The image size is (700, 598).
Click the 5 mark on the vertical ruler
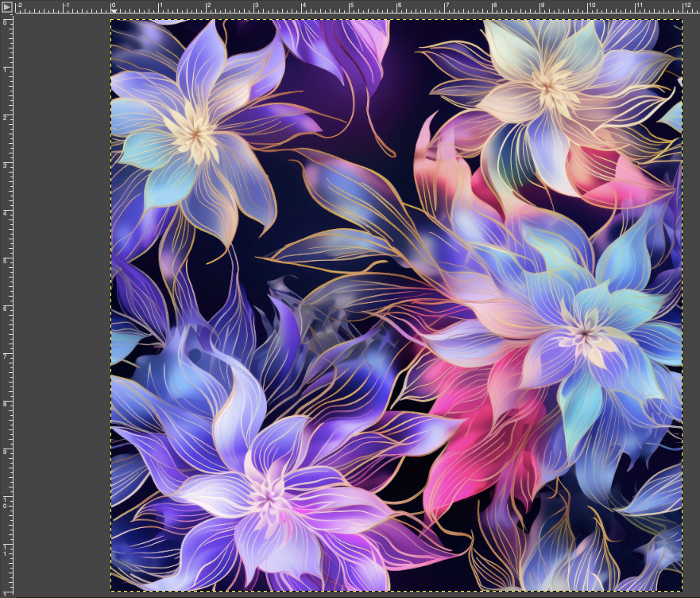tap(6, 259)
